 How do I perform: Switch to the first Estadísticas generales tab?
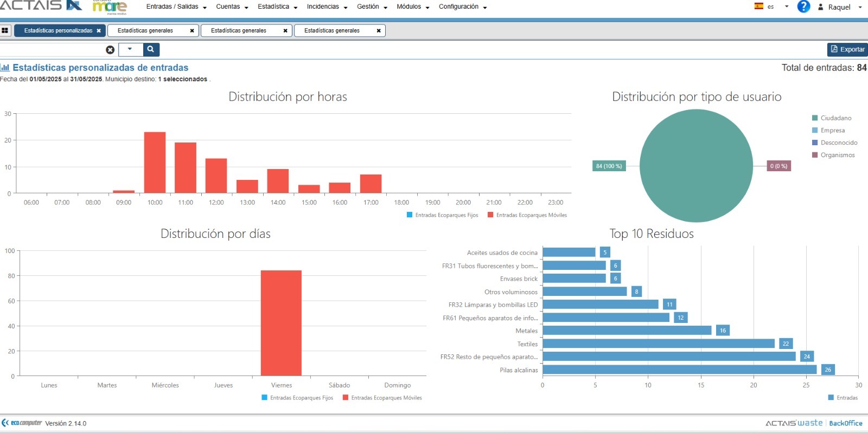click(x=145, y=31)
